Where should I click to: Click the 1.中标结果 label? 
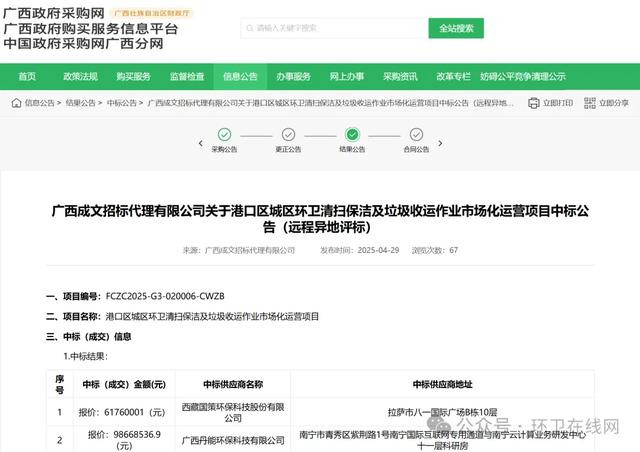pyautogui.click(x=85, y=356)
